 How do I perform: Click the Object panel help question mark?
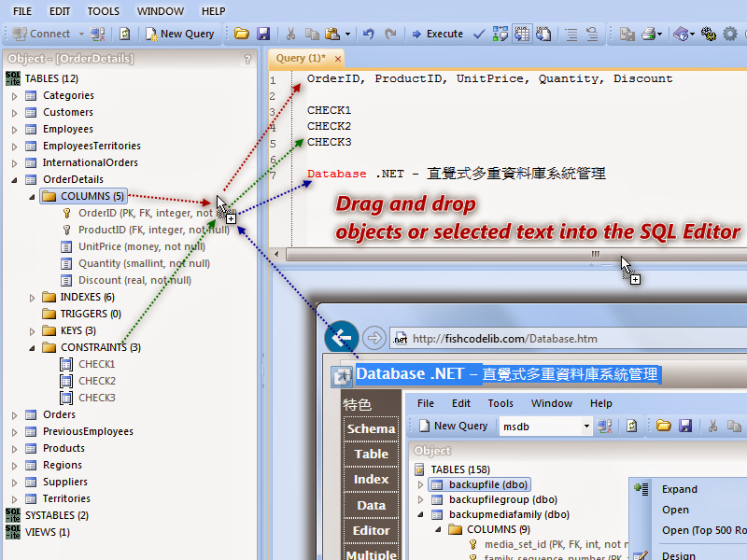click(247, 59)
